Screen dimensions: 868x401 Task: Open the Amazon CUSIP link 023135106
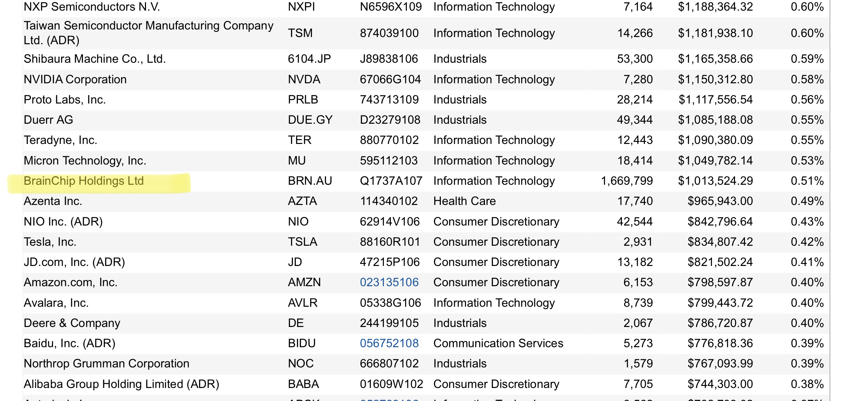tap(389, 282)
